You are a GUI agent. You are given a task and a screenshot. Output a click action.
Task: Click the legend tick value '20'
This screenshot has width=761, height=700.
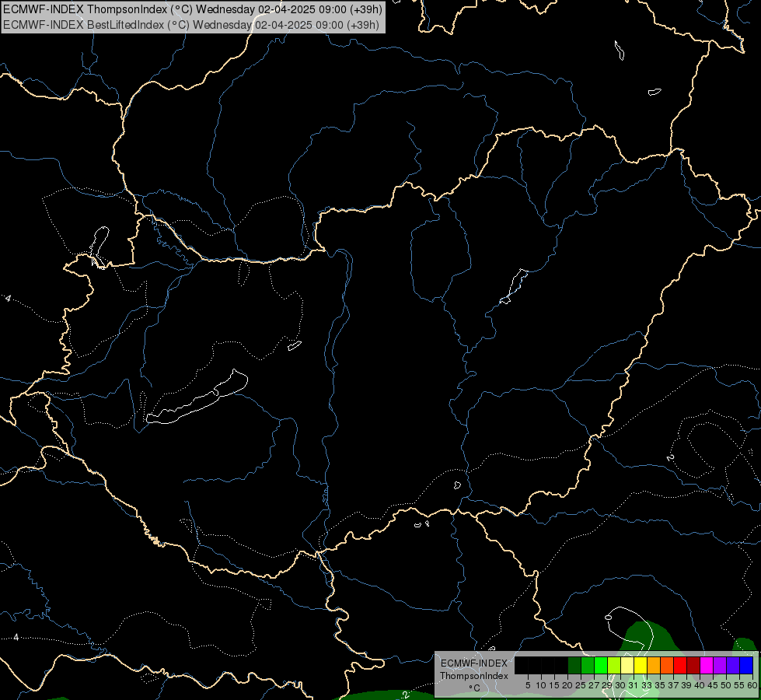(x=567, y=685)
